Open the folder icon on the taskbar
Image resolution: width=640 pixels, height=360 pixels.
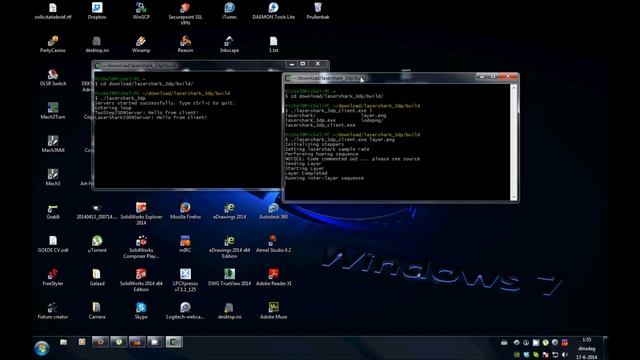(64, 342)
